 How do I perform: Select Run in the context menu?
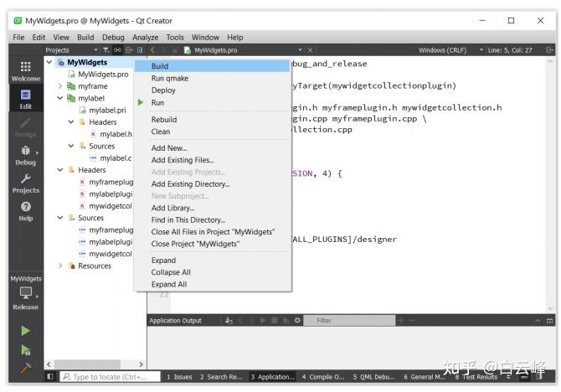213,103
